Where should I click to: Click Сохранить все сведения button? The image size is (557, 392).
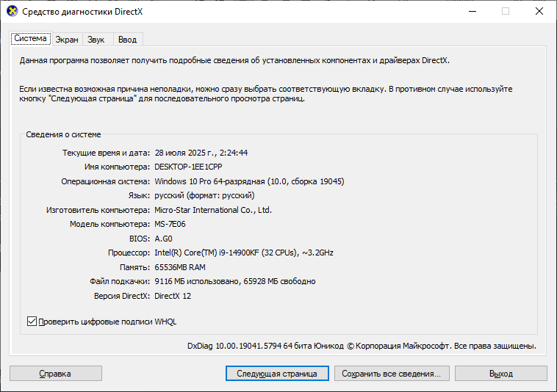390,374
